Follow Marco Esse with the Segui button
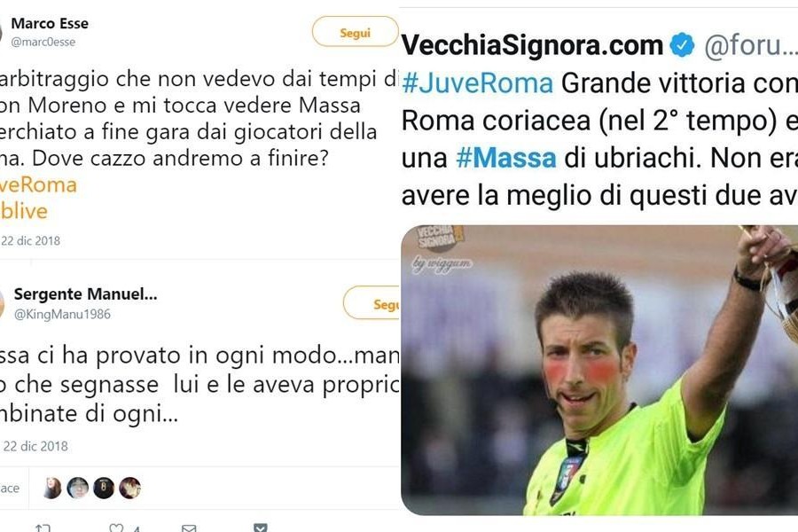 pos(355,32)
